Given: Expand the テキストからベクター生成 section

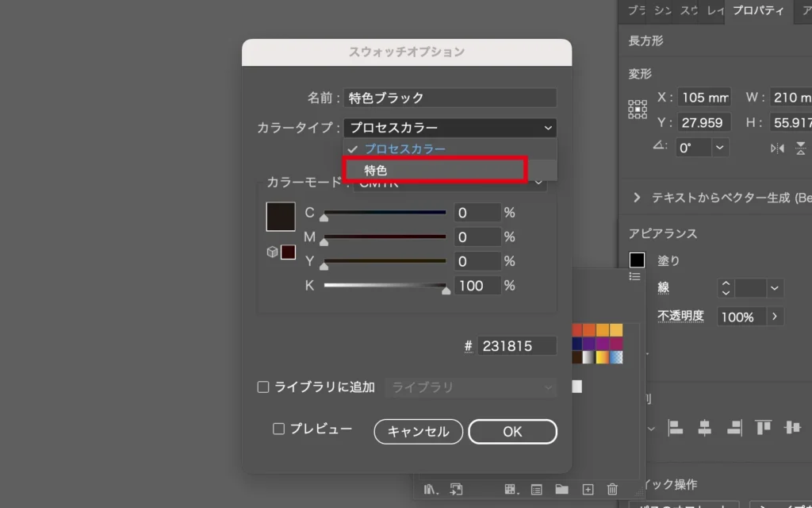Looking at the screenshot, I should point(637,198).
